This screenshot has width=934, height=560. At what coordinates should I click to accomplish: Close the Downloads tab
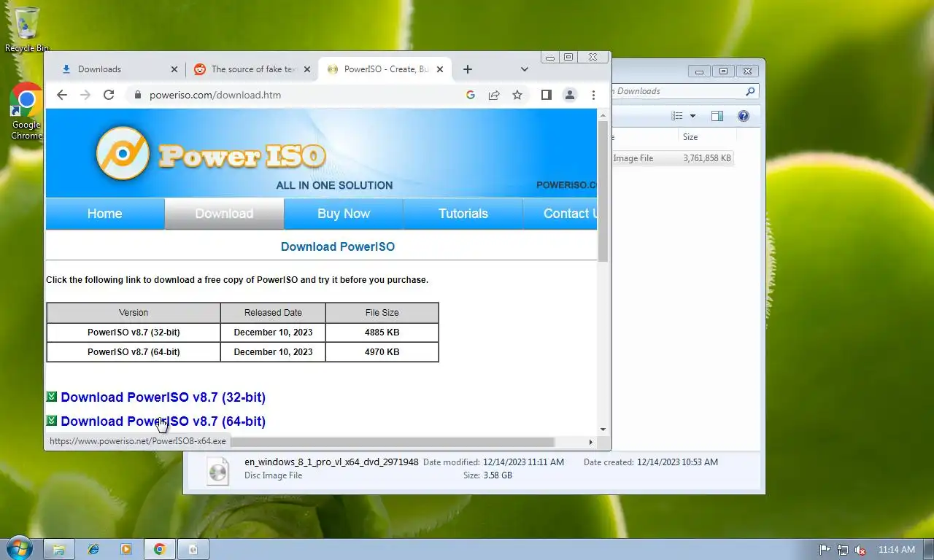click(174, 69)
